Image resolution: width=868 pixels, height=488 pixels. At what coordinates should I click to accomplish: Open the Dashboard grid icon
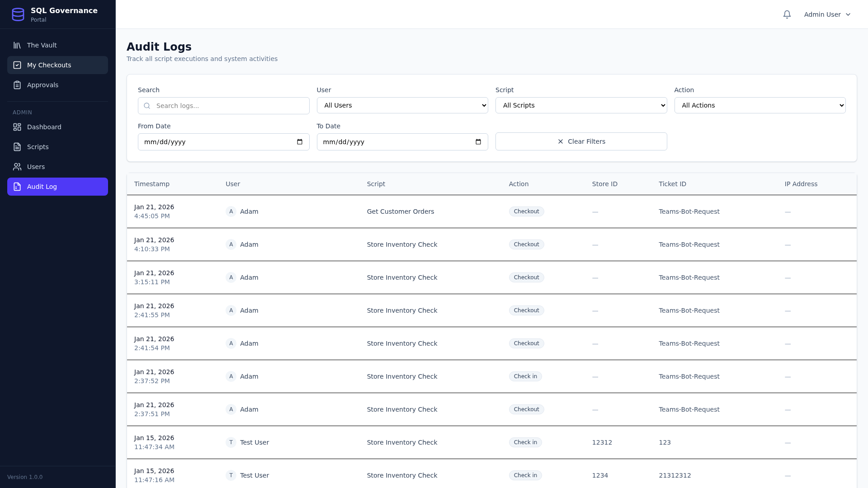[x=17, y=127]
